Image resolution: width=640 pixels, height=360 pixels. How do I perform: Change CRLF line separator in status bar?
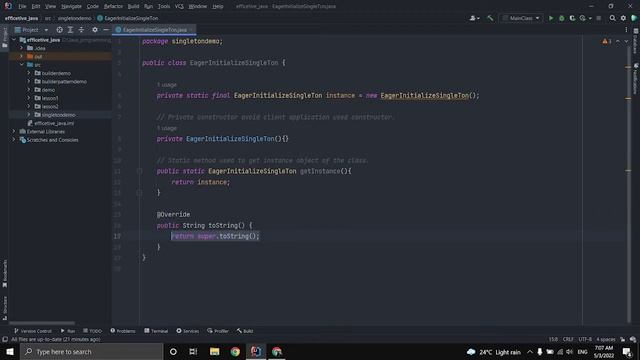(x=568, y=339)
